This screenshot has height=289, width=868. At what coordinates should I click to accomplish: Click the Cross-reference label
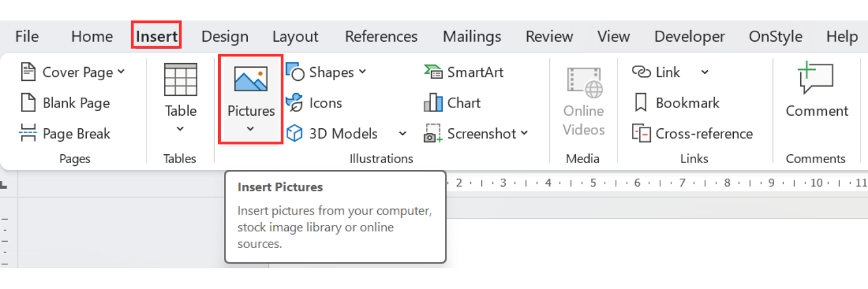tap(704, 134)
